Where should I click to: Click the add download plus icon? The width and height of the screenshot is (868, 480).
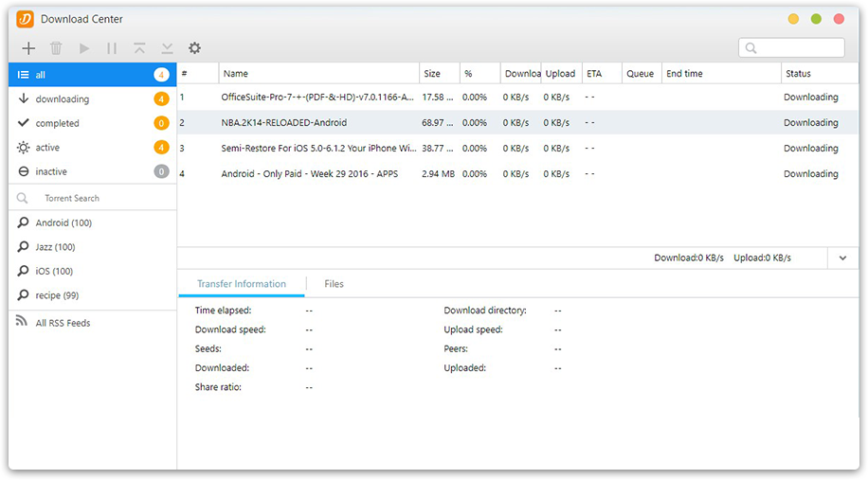[28, 48]
